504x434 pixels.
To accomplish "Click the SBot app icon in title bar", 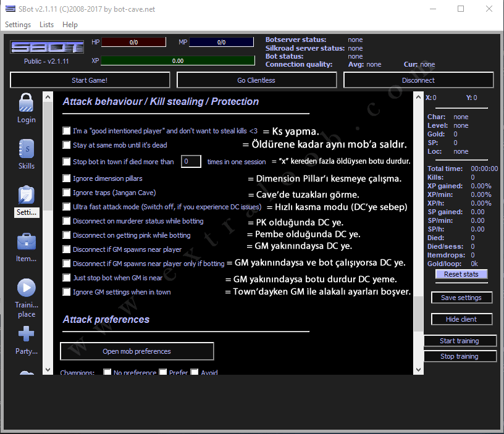I will point(10,9).
